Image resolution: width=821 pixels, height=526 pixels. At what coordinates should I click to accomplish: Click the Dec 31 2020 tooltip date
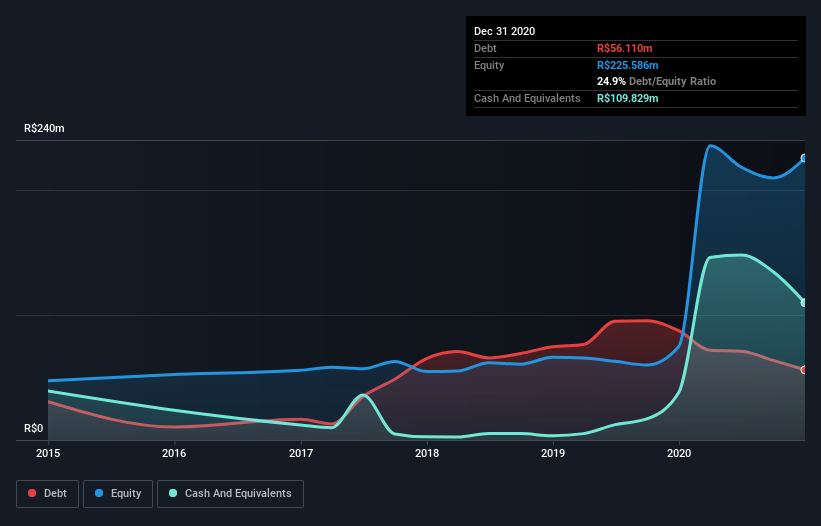[504, 31]
